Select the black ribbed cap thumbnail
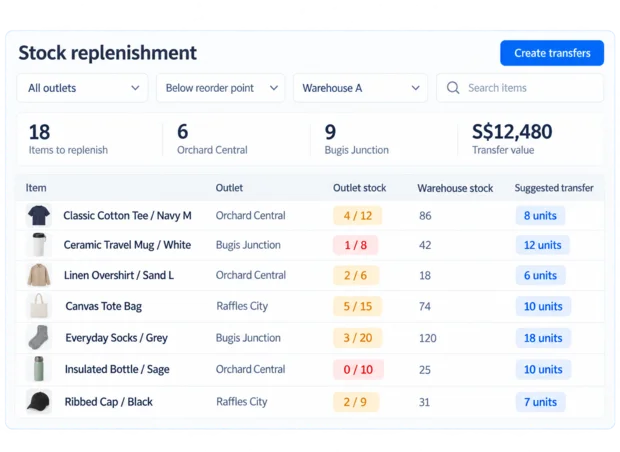Image resolution: width=620 pixels, height=452 pixels. click(x=39, y=401)
